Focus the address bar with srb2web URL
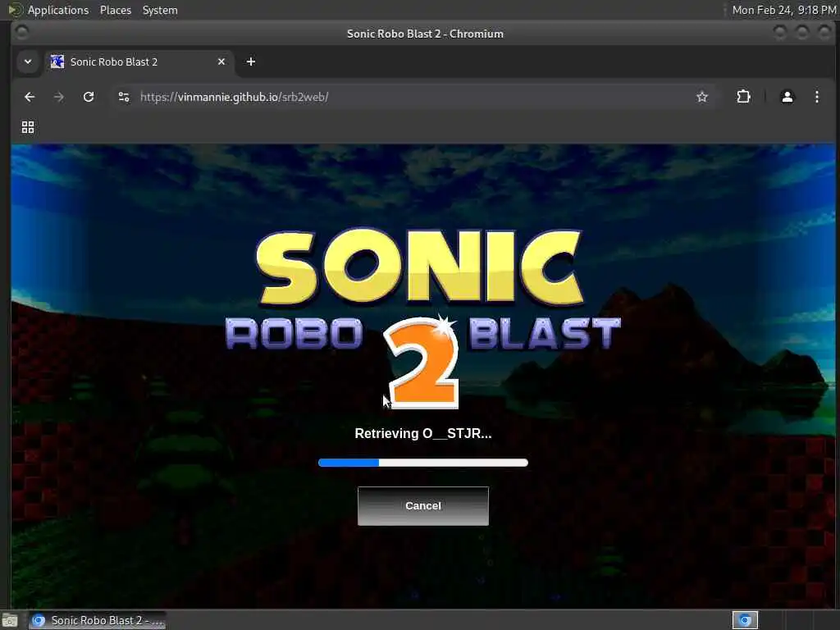 [x=413, y=97]
